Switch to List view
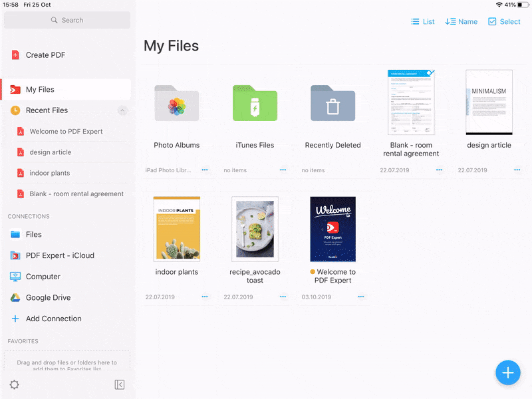Screen dimensions: 532x399 (422, 21)
